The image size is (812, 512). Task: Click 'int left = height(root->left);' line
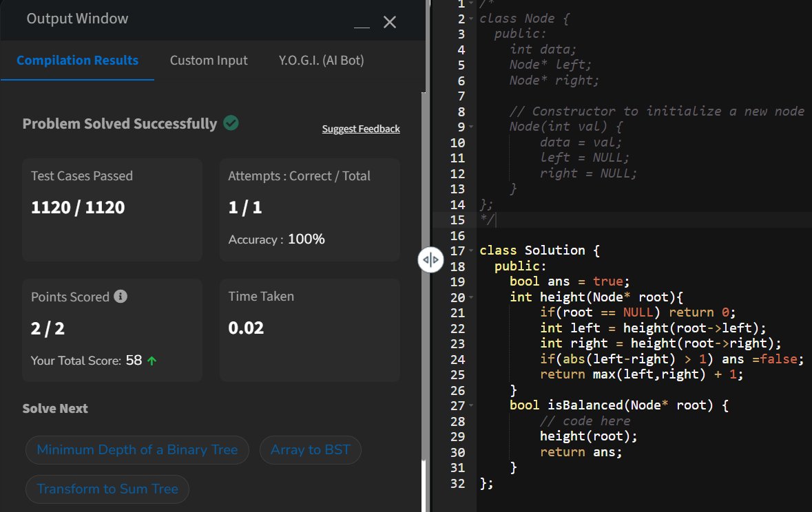click(x=653, y=328)
